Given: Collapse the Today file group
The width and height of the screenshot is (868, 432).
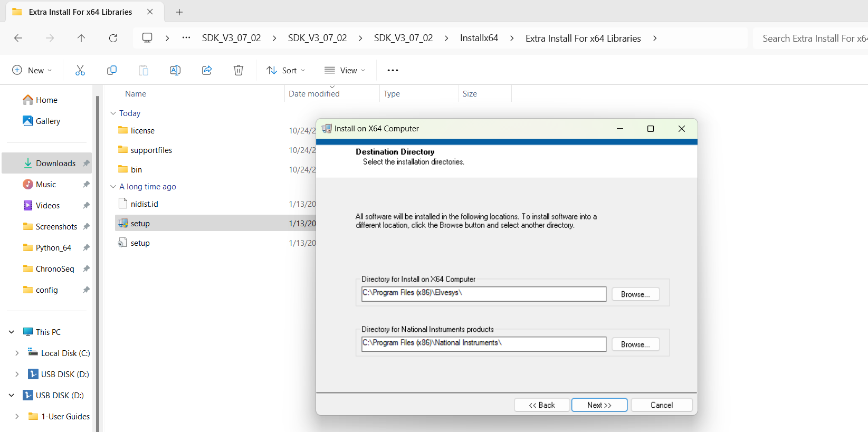Looking at the screenshot, I should 113,113.
